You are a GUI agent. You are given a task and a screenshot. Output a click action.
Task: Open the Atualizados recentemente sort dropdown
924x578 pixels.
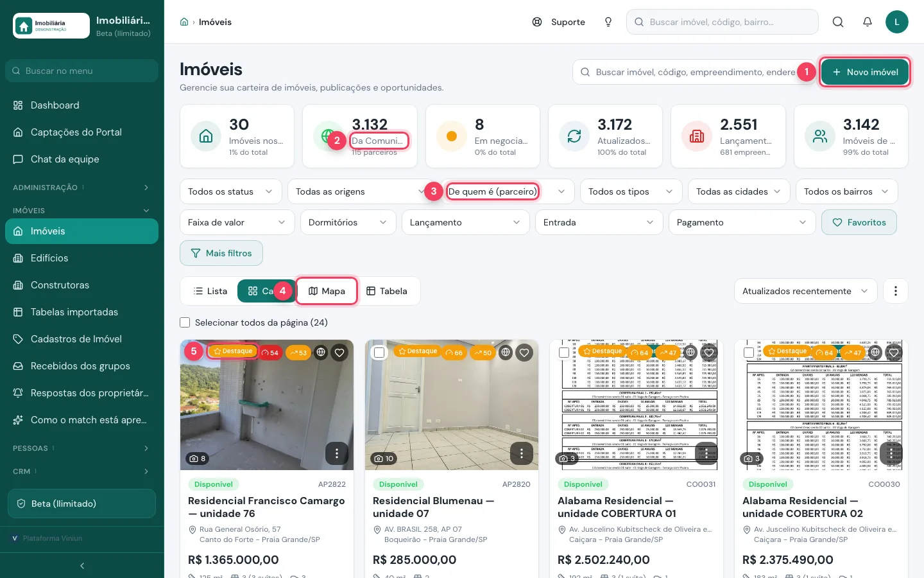805,291
